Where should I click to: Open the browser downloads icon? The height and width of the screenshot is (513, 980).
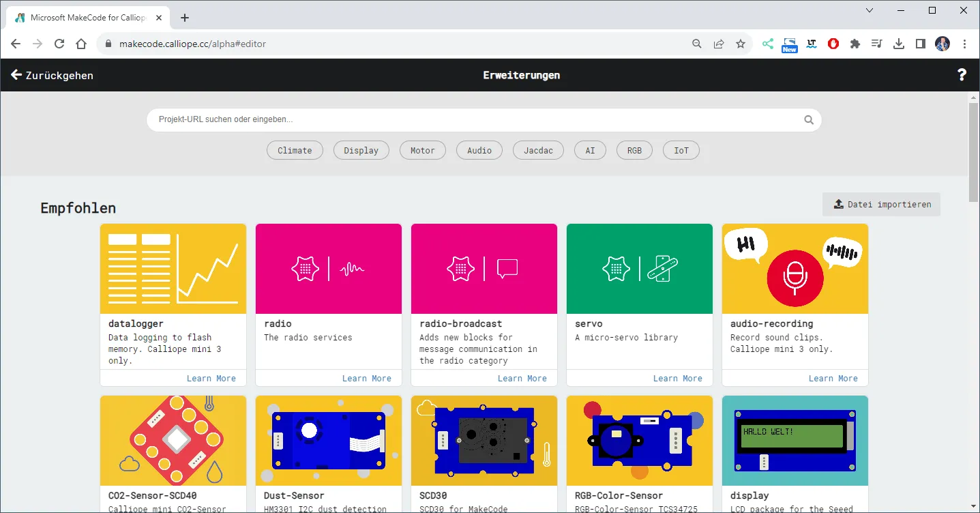click(x=899, y=44)
